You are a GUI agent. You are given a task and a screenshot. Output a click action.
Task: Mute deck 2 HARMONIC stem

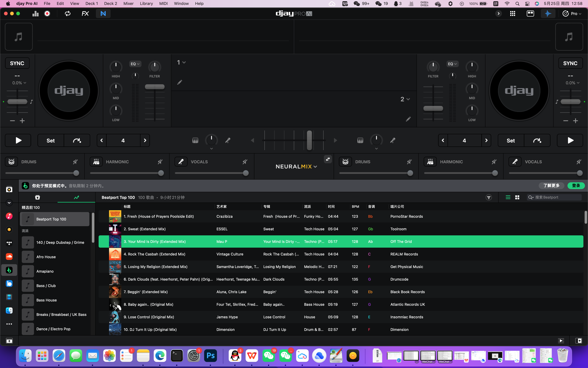click(x=494, y=162)
